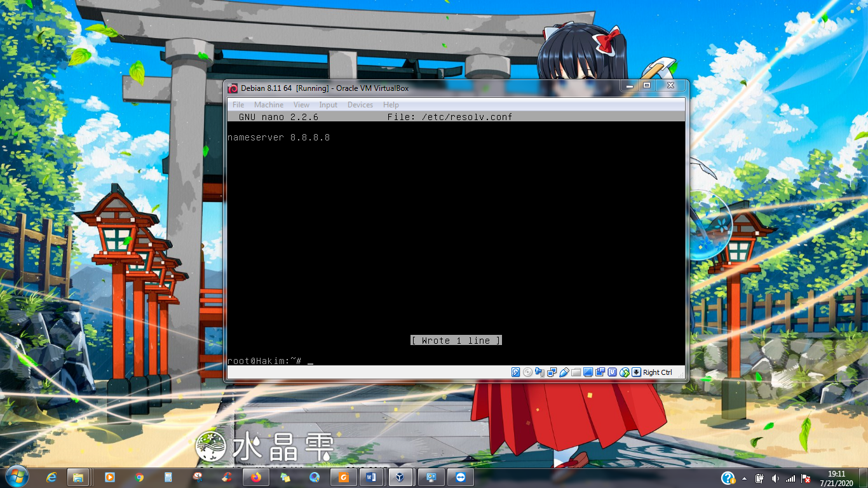868x488 pixels.
Task: Open the Machine menu
Action: (269, 105)
